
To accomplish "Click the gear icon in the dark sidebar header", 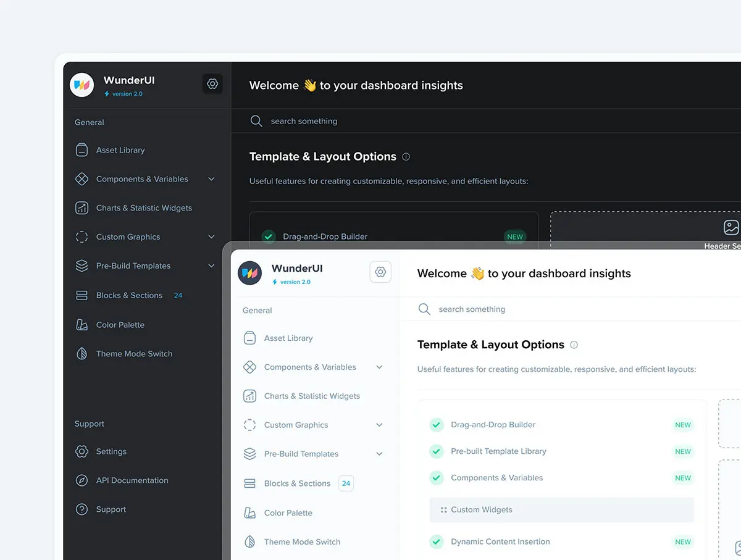I will pyautogui.click(x=212, y=84).
